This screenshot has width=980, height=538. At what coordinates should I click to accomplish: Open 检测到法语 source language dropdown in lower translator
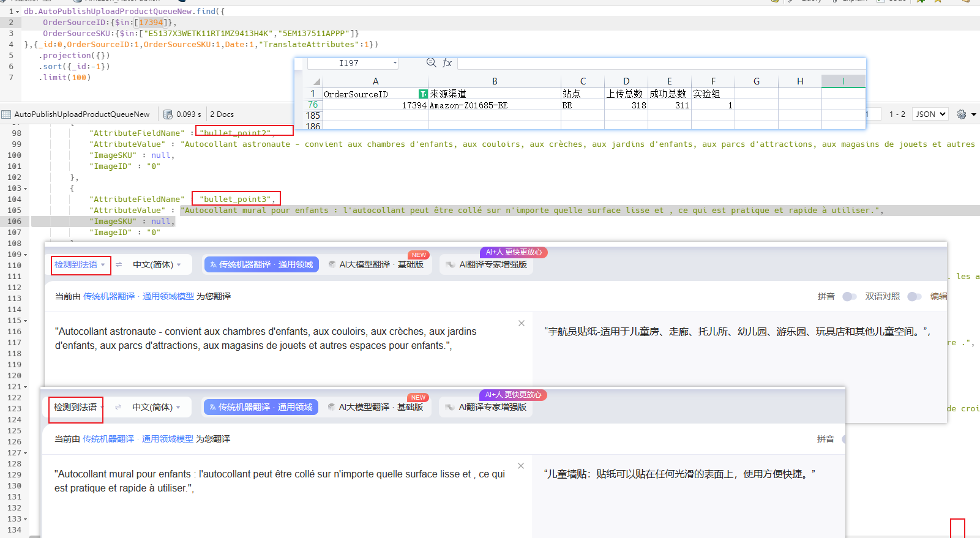(x=78, y=407)
